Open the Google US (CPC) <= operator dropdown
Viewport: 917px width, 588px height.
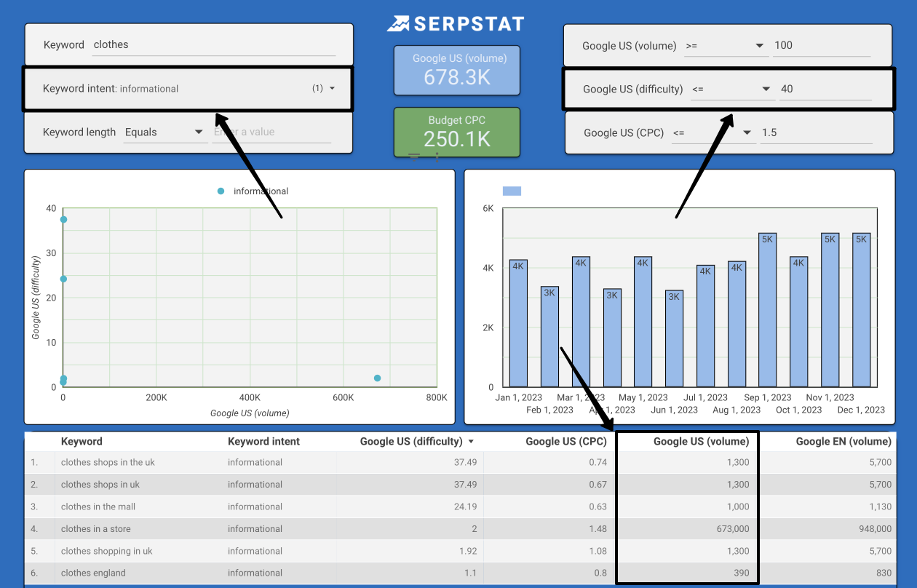pyautogui.click(x=747, y=133)
